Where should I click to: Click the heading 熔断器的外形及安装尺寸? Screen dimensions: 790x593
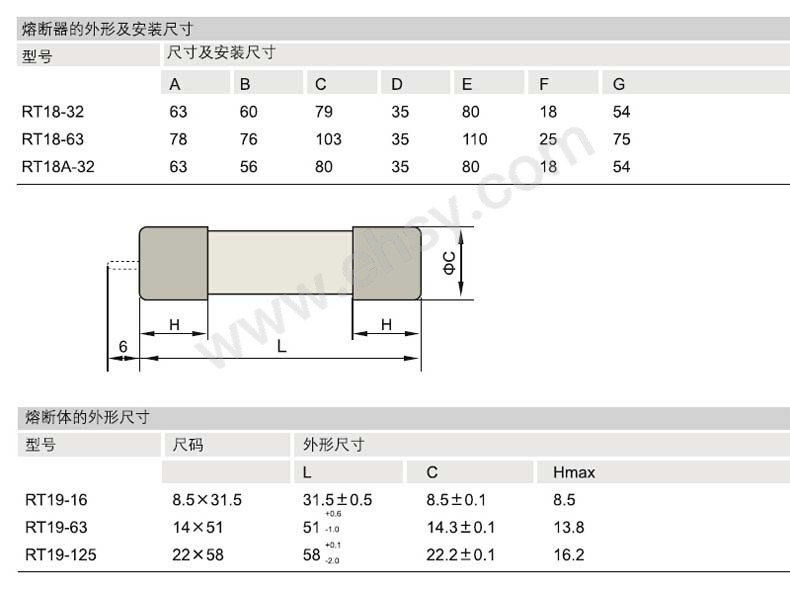tap(107, 29)
